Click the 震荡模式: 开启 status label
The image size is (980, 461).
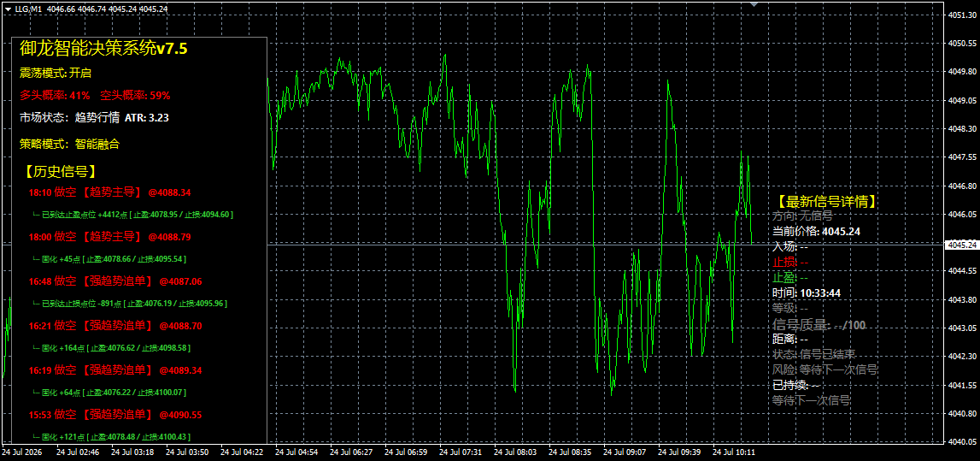(x=56, y=74)
